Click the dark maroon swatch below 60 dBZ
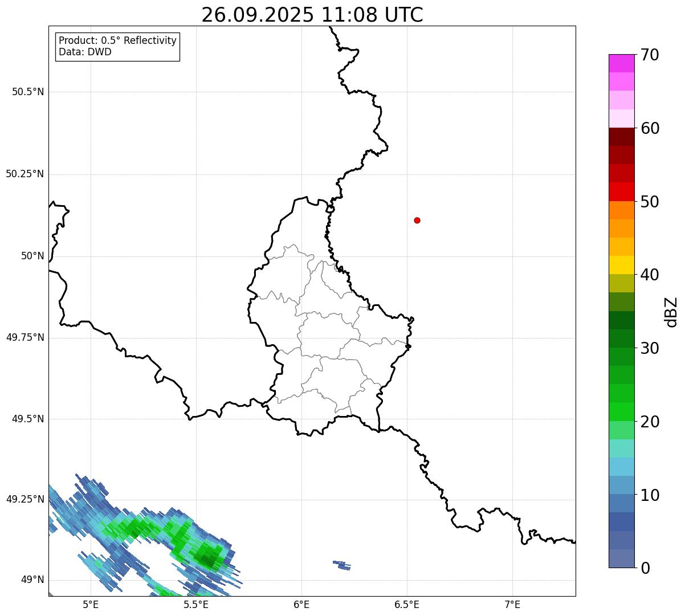 [621, 137]
